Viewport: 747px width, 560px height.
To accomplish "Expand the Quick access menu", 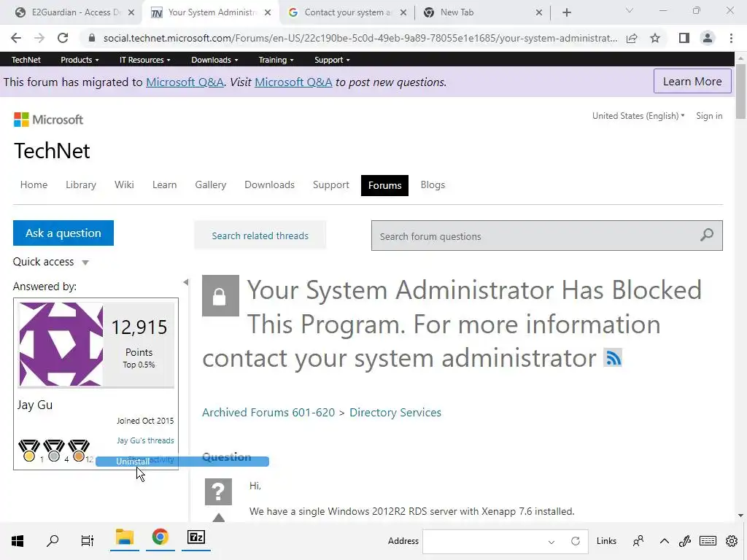I will coord(50,262).
